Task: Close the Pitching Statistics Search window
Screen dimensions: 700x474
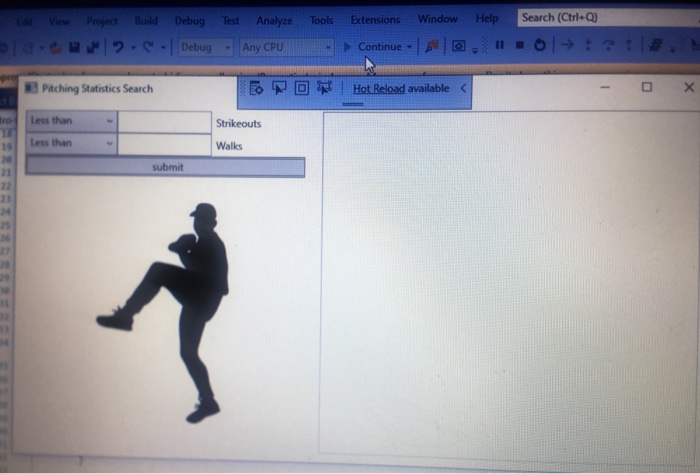Action: (x=688, y=87)
